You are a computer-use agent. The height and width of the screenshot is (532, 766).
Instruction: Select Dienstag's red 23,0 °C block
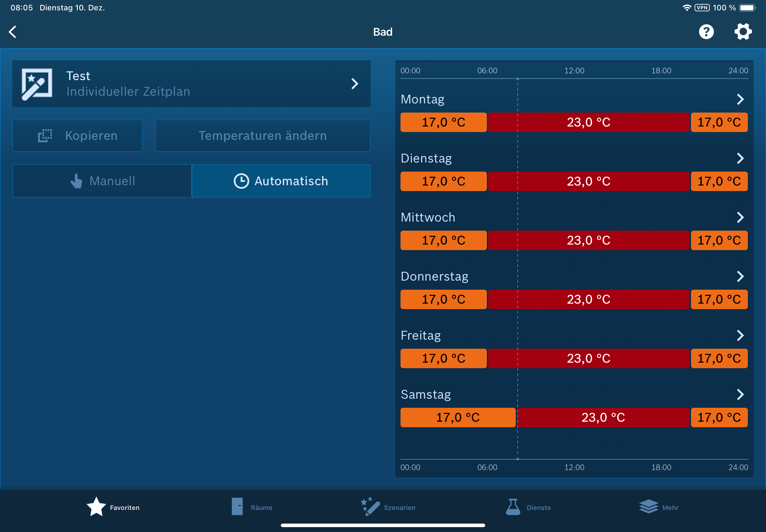tap(588, 181)
